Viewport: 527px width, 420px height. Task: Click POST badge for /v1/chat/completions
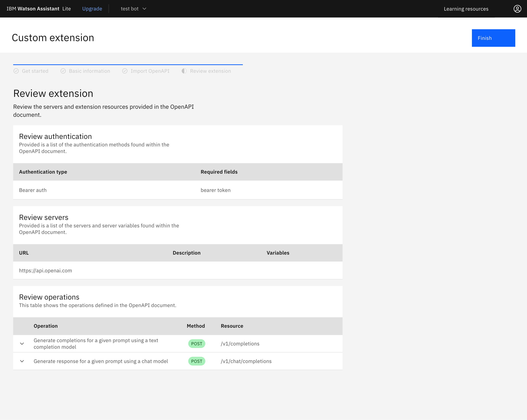click(x=197, y=361)
